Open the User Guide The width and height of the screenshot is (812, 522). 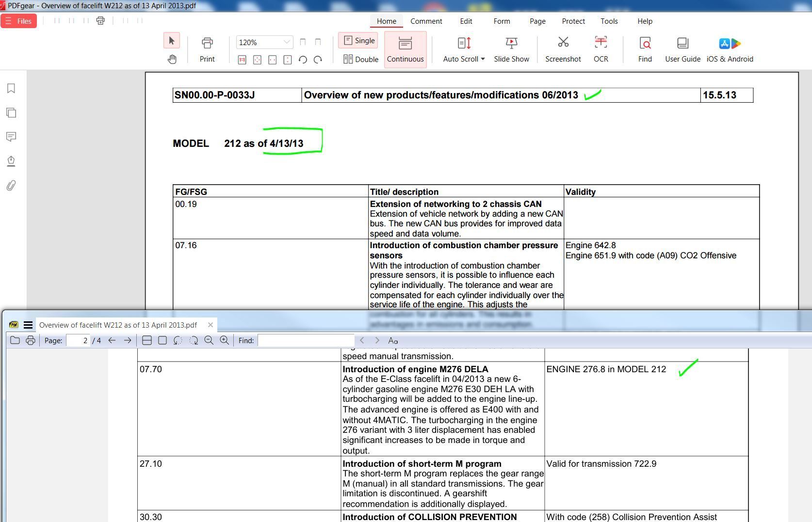(x=682, y=49)
